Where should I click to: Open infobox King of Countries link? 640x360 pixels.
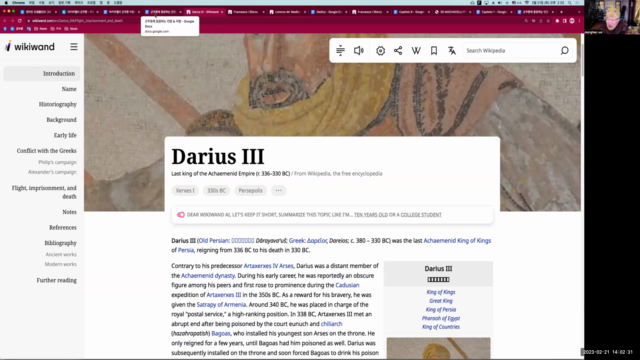(441, 327)
